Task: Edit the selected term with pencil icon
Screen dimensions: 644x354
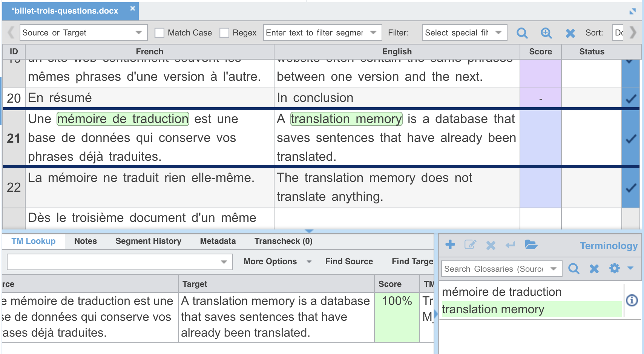Action: point(470,245)
